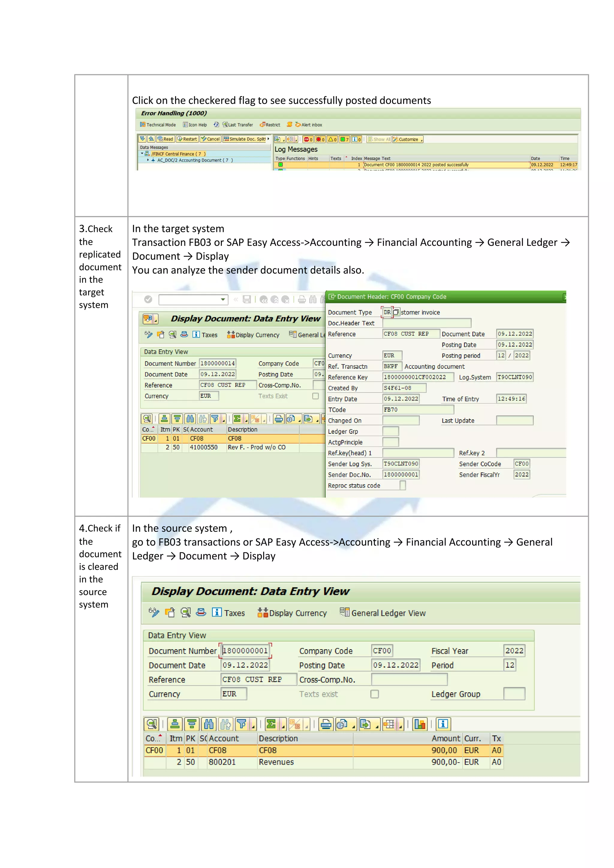Image resolution: width=614 pixels, height=868 pixels.
Task: Select line item row with account 800201 Revenues
Action: coord(323,762)
